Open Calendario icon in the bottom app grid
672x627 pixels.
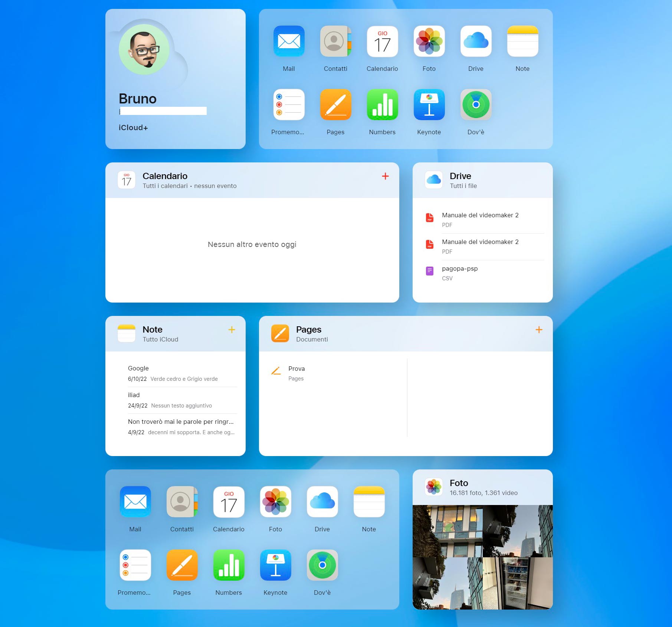tap(229, 502)
